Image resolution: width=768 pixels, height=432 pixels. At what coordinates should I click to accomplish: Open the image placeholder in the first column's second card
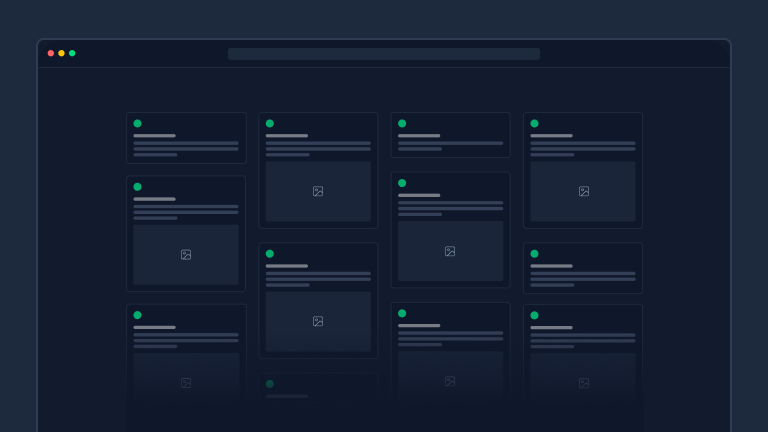coord(186,255)
